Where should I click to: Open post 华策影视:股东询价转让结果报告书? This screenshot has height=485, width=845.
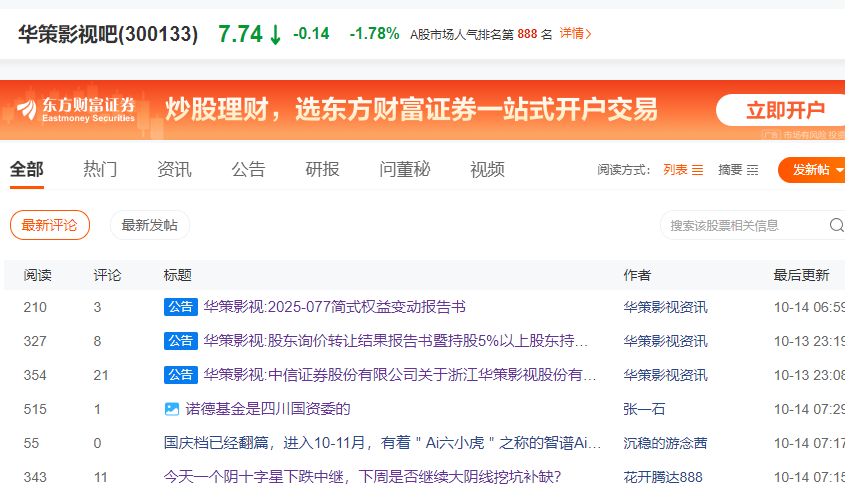click(x=396, y=341)
